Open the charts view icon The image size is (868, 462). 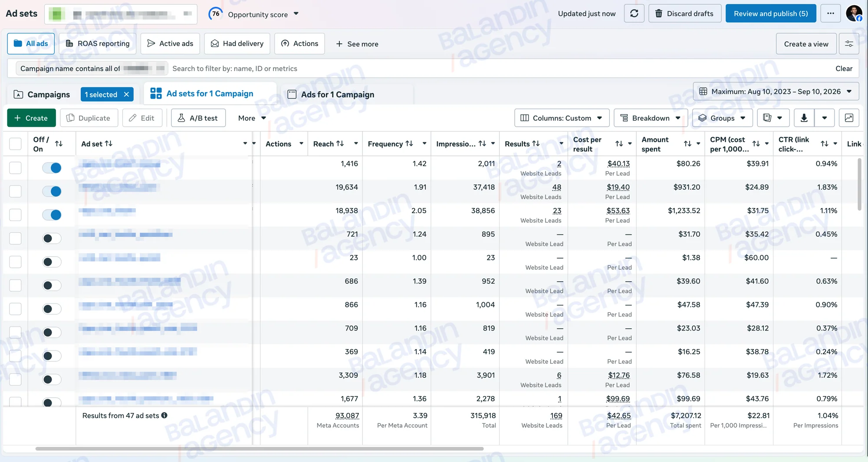[x=849, y=118]
